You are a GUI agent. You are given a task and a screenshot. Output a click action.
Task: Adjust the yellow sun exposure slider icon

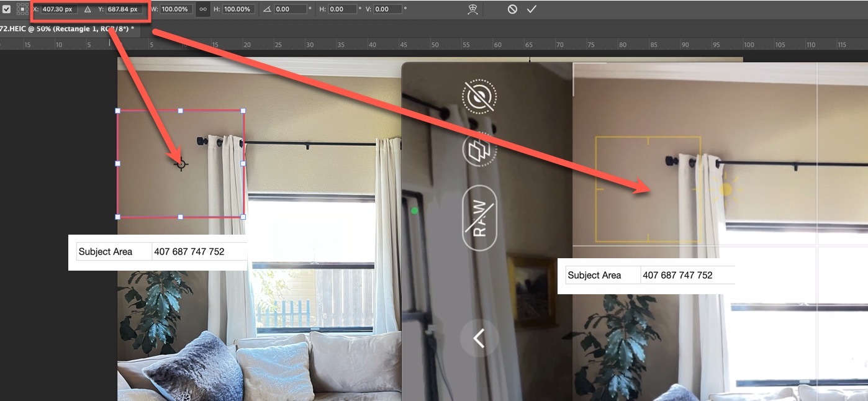tap(726, 189)
